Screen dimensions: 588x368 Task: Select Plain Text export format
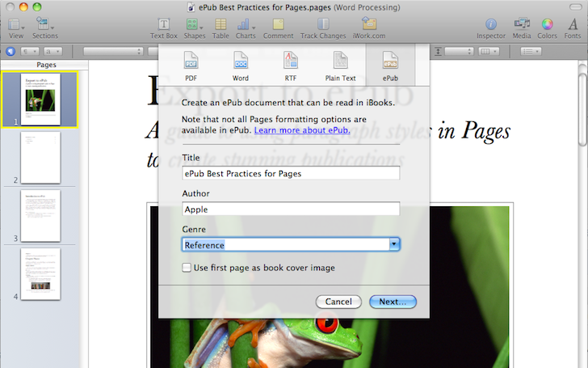340,66
